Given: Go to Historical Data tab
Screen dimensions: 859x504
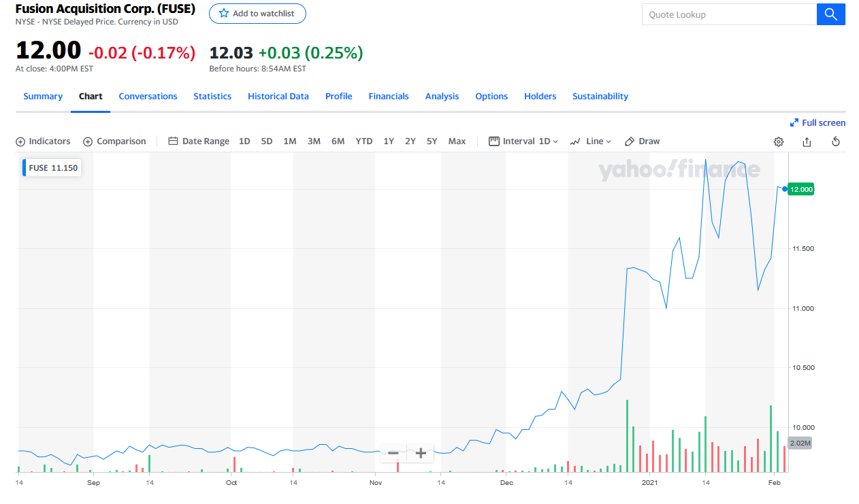Looking at the screenshot, I should [278, 97].
